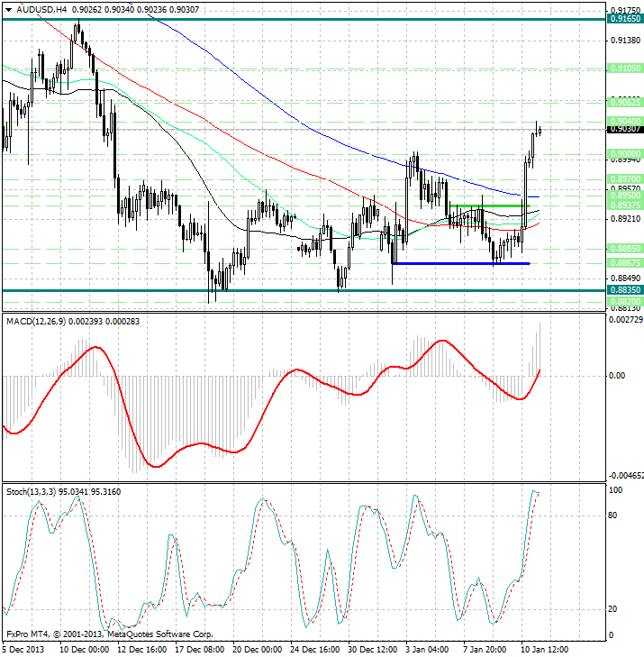
Task: Select the thick blue horizontal support line
Action: tap(461, 263)
